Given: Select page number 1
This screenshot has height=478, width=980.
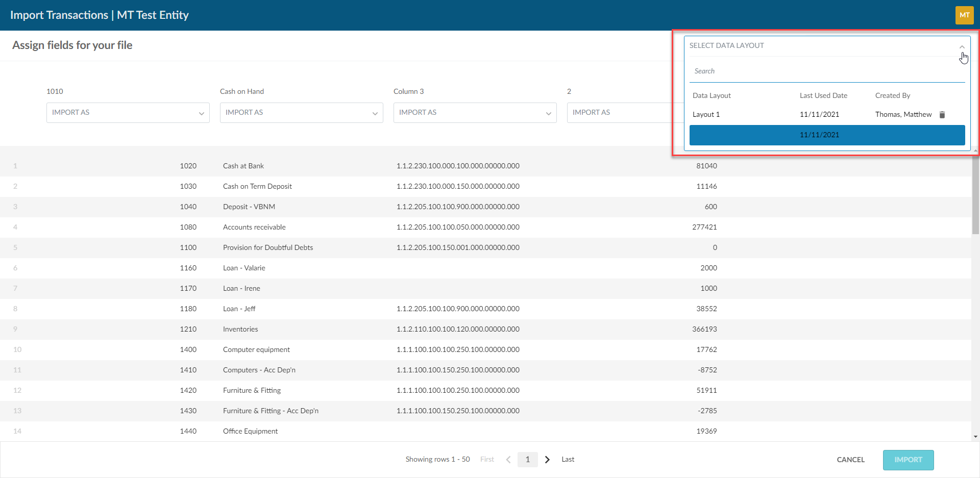Looking at the screenshot, I should point(528,460).
